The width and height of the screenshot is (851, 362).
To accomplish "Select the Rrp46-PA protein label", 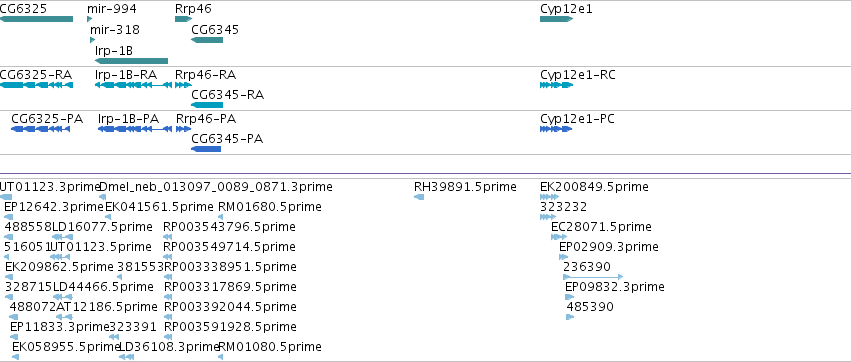I will tap(206, 118).
